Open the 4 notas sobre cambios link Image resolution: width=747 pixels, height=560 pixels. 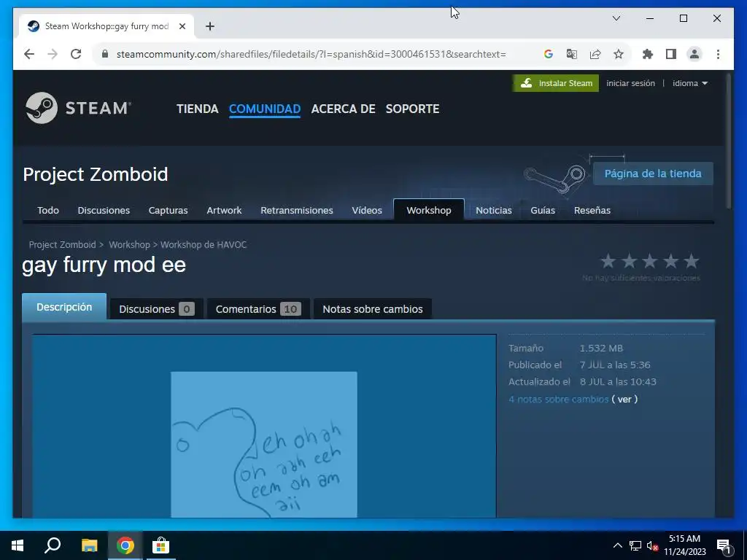pos(558,399)
